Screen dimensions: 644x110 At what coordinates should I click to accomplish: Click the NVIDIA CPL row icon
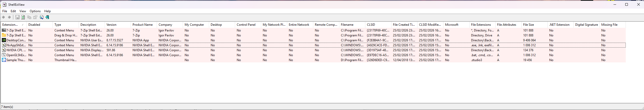tap(4, 50)
